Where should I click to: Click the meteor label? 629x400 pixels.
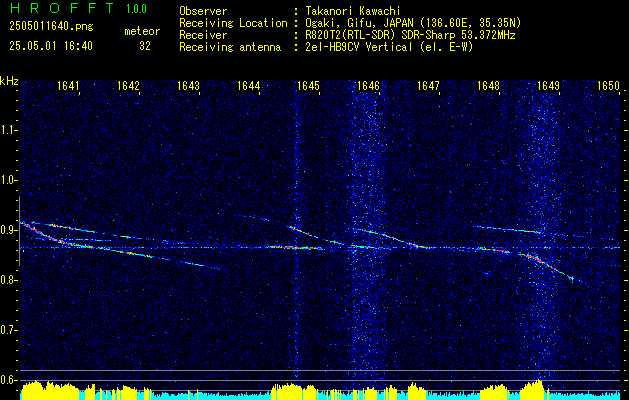(142, 31)
